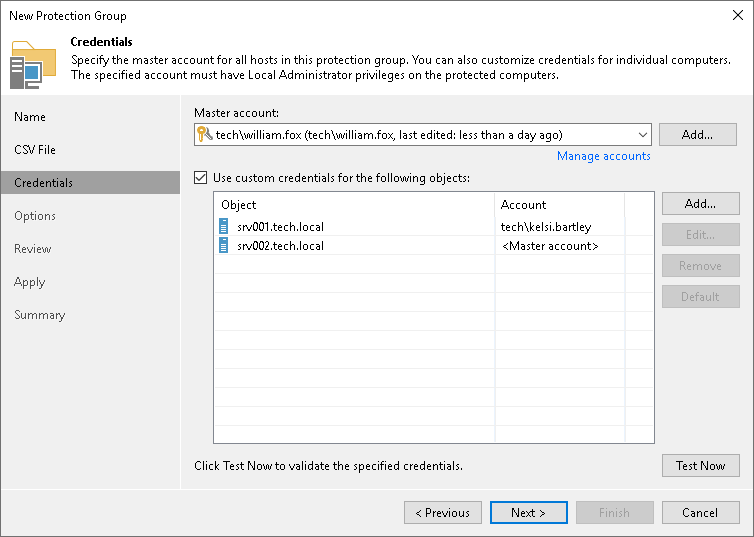Select the Apply wizard step
The width and height of the screenshot is (754, 537).
tap(29, 282)
